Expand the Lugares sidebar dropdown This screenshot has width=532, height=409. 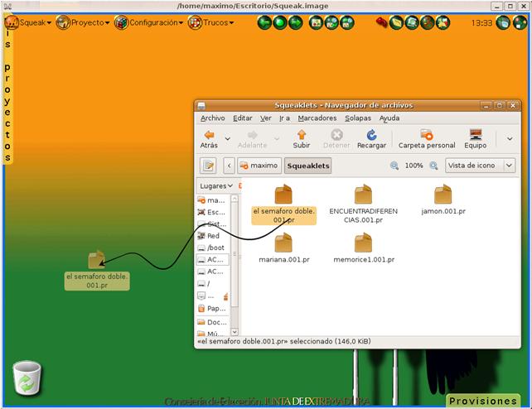click(217, 186)
